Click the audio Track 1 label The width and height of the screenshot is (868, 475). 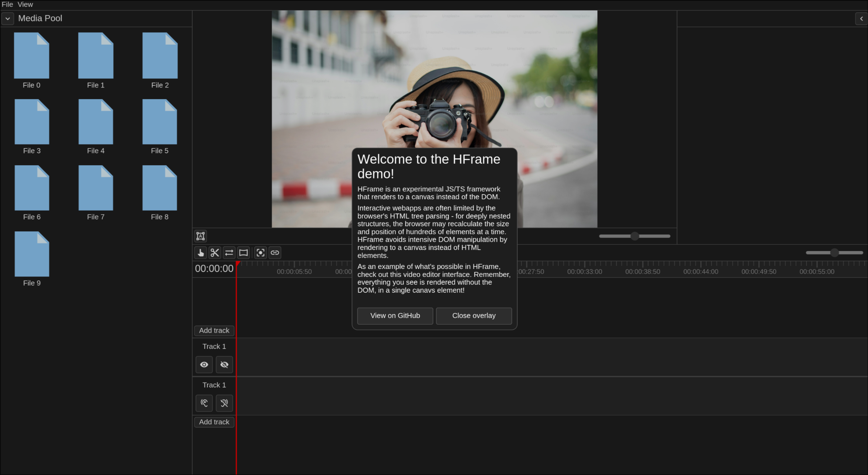(214, 385)
